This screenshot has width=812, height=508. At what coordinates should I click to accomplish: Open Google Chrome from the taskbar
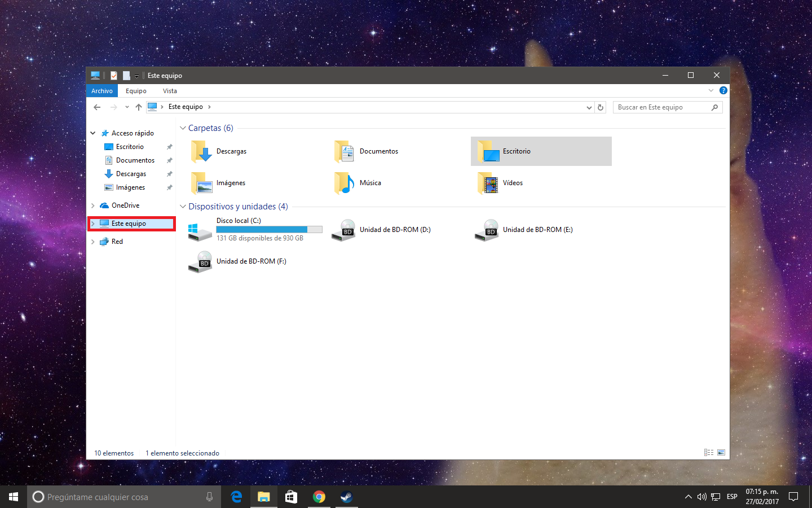319,497
